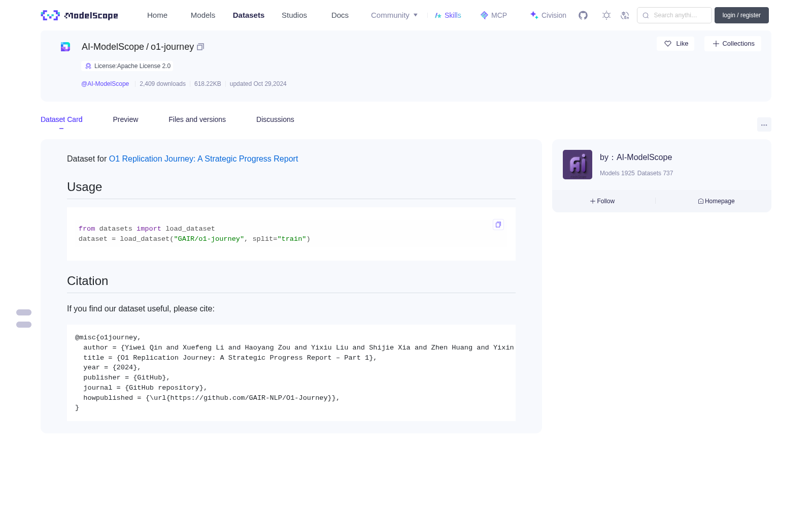The width and height of the screenshot is (812, 508).
Task: Click the "journal = {GitHub repository}," line
Action: point(145,388)
